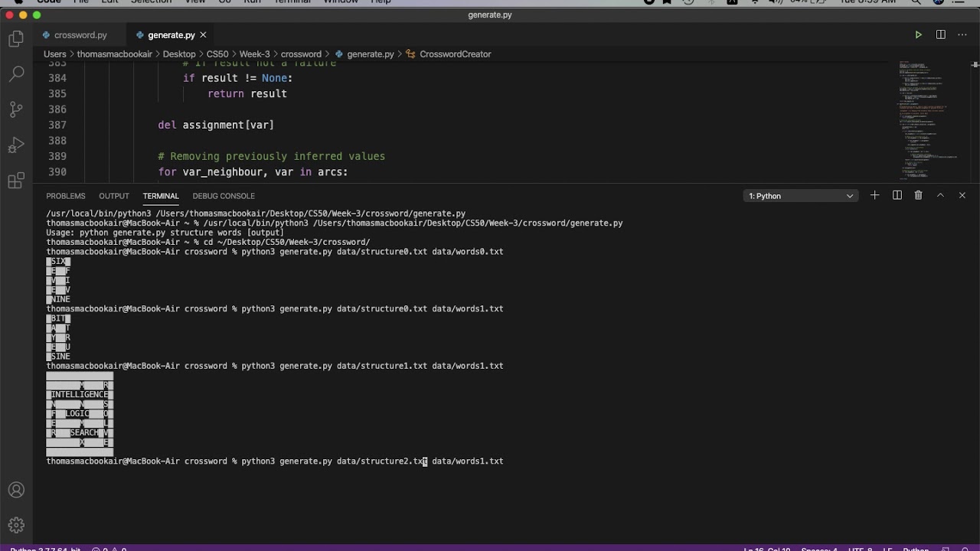Create a new terminal with the plus icon
The width and height of the screenshot is (980, 551).
(874, 195)
